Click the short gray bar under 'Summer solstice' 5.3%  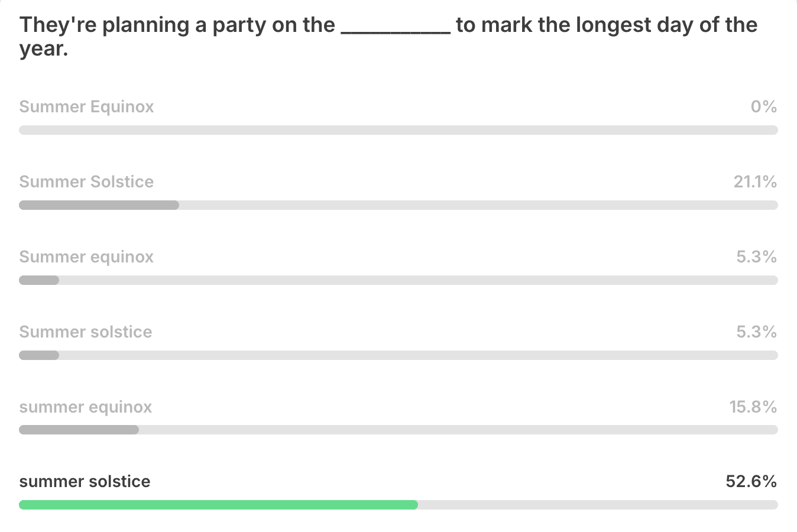point(39,355)
